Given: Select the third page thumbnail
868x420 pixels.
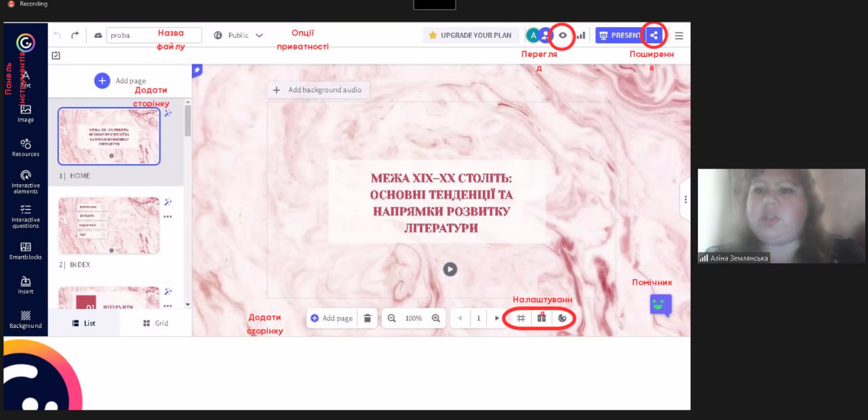Looking at the screenshot, I should tap(109, 297).
